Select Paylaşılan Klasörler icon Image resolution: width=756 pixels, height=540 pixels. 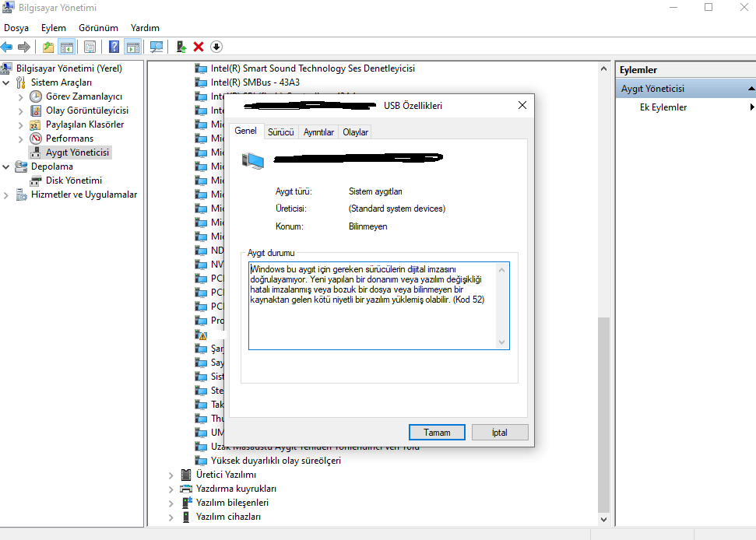coord(35,124)
